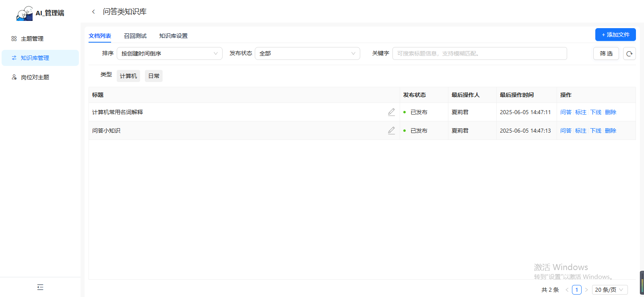Focus the 关键字 search input field
Screen dimensions: 644x297
point(479,53)
